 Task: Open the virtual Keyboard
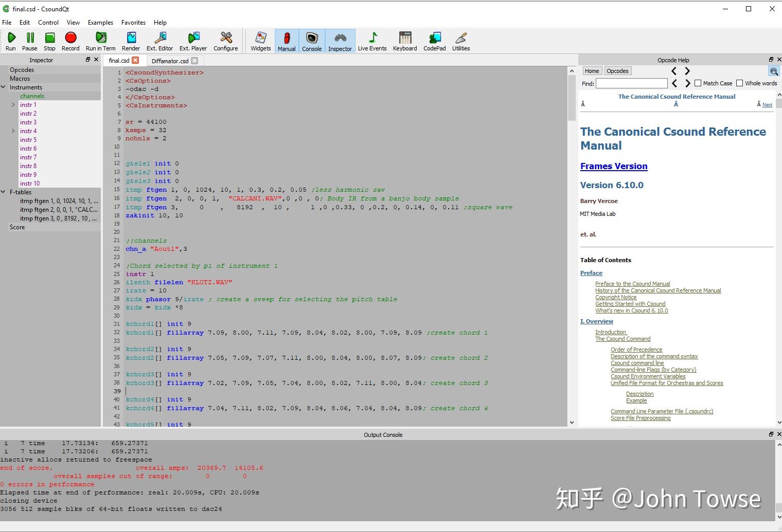405,41
